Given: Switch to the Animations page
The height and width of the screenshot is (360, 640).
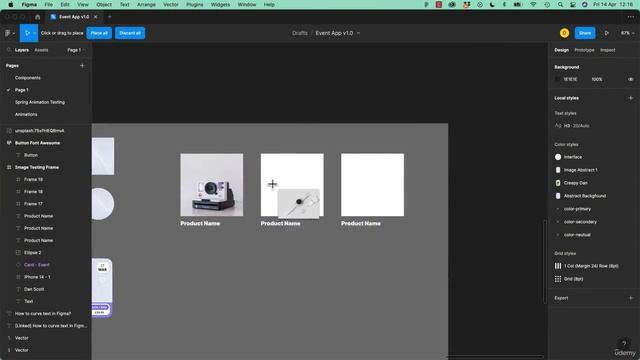Looking at the screenshot, I should click(26, 114).
